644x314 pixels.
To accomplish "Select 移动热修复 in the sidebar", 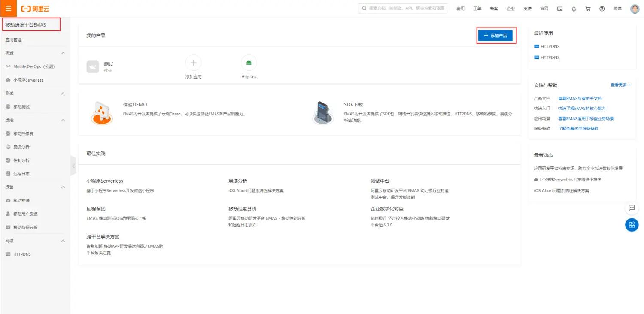I will pyautogui.click(x=22, y=133).
